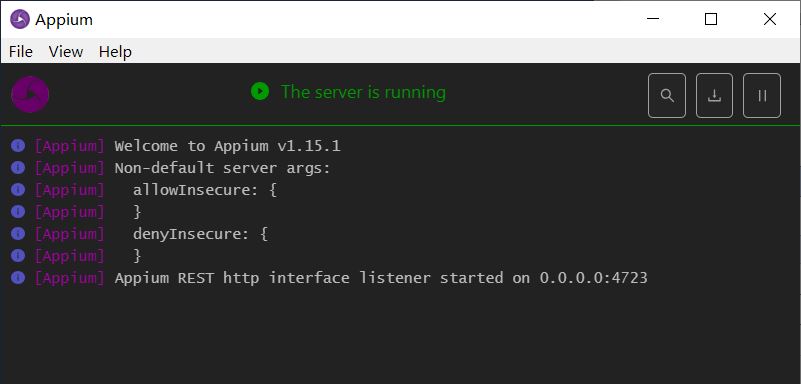The width and height of the screenshot is (801, 384).
Task: Click the listener started on 0.0.0.0:4723 line
Action: 381,278
